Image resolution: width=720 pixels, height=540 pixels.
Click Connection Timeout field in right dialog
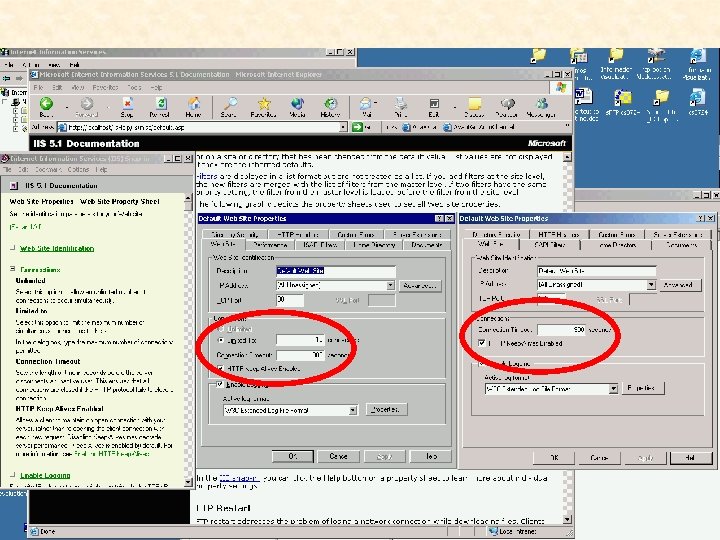[562, 330]
